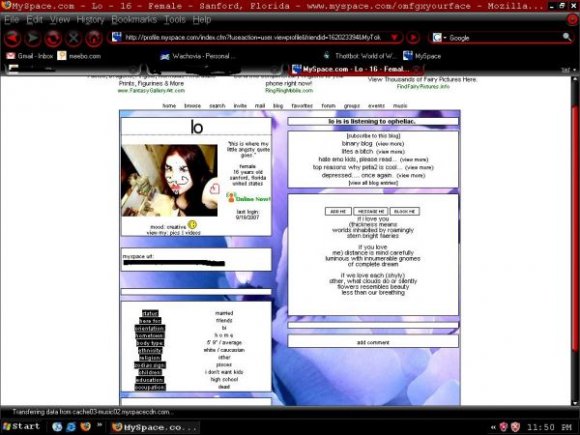Launch Internet Explorer from quick launch
580x435 pixels.
coord(71,426)
